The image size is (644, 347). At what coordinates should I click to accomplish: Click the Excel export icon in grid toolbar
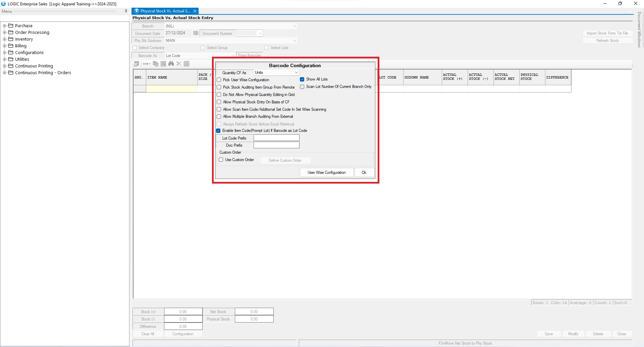(163, 64)
